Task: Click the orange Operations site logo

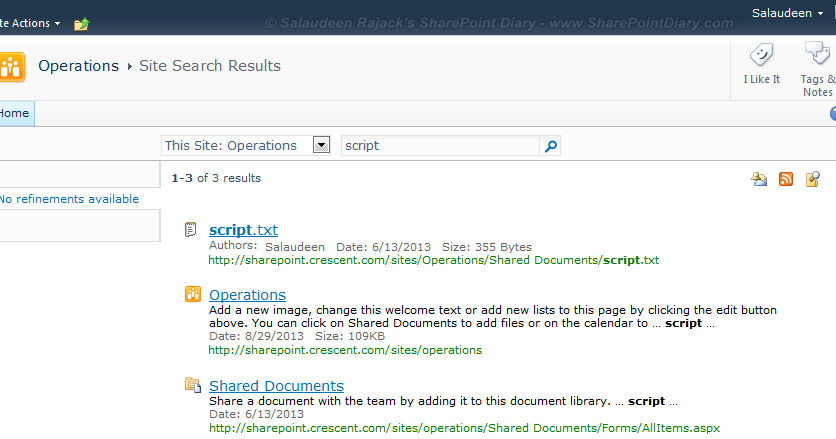Action: [12, 67]
